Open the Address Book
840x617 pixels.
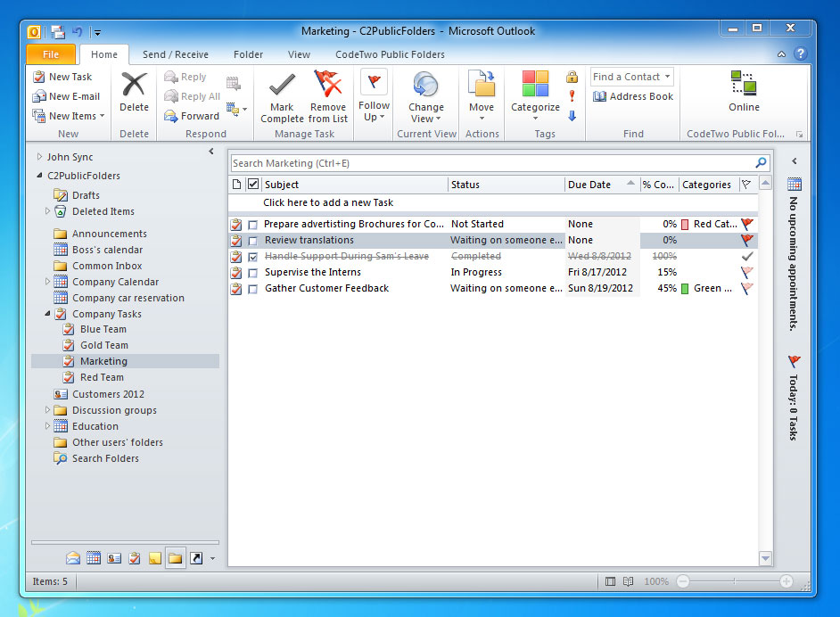633,96
